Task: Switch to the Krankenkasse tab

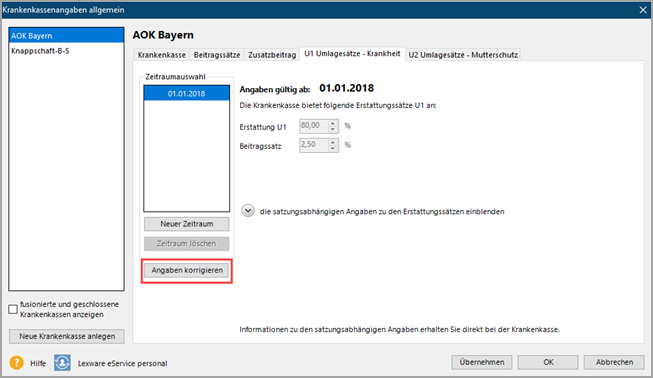Action: tap(162, 55)
